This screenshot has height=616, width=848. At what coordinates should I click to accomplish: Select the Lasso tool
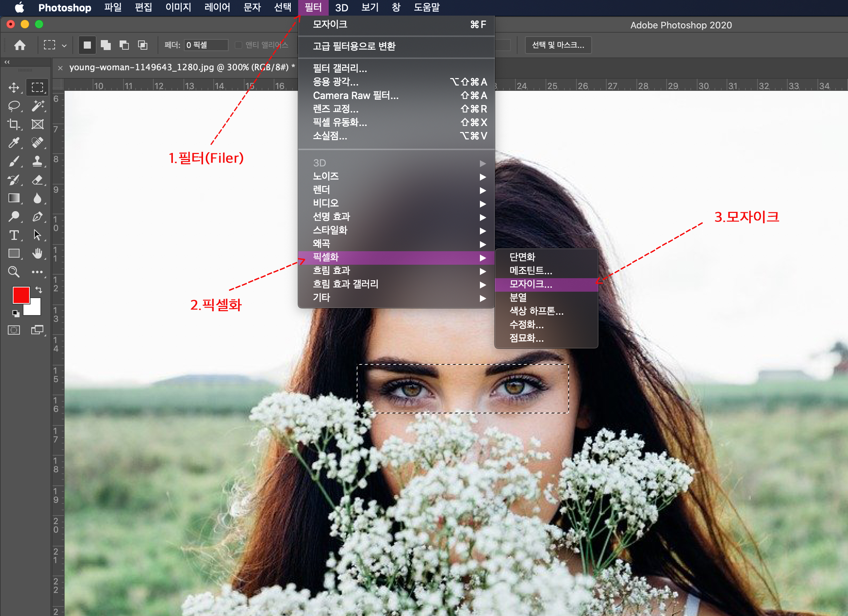[14, 106]
